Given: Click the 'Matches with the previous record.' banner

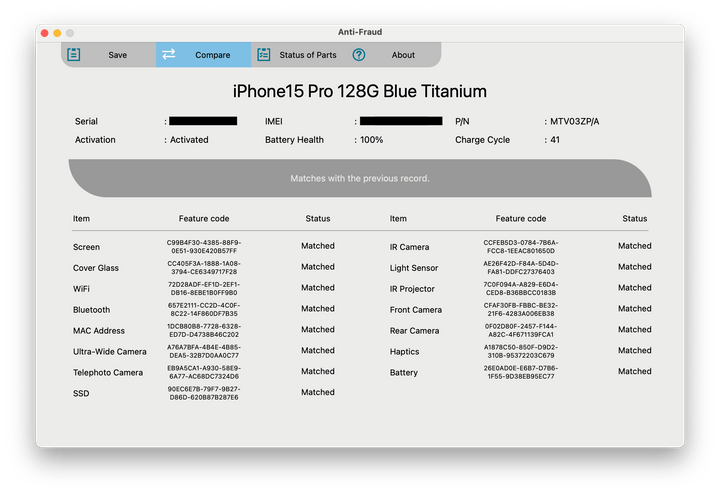Looking at the screenshot, I should pyautogui.click(x=360, y=178).
